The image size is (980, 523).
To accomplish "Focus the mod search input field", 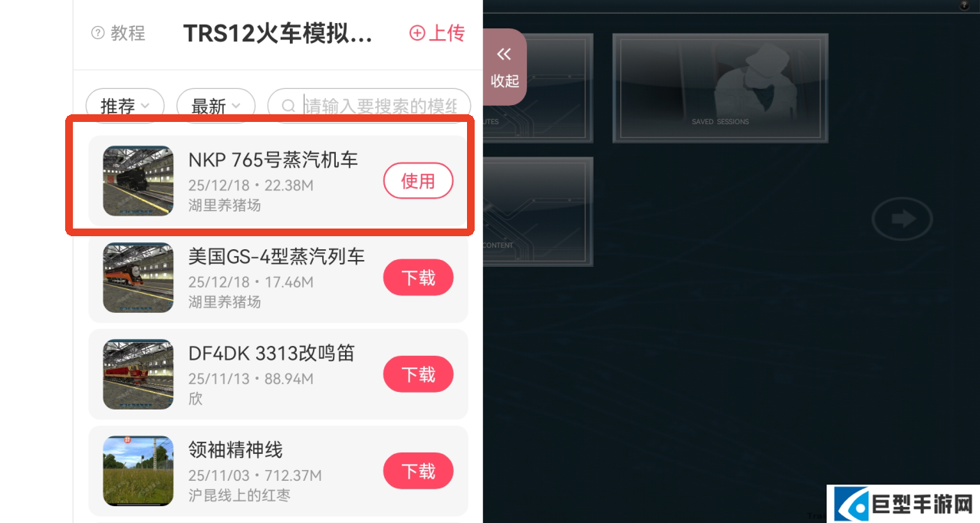I will click(369, 107).
